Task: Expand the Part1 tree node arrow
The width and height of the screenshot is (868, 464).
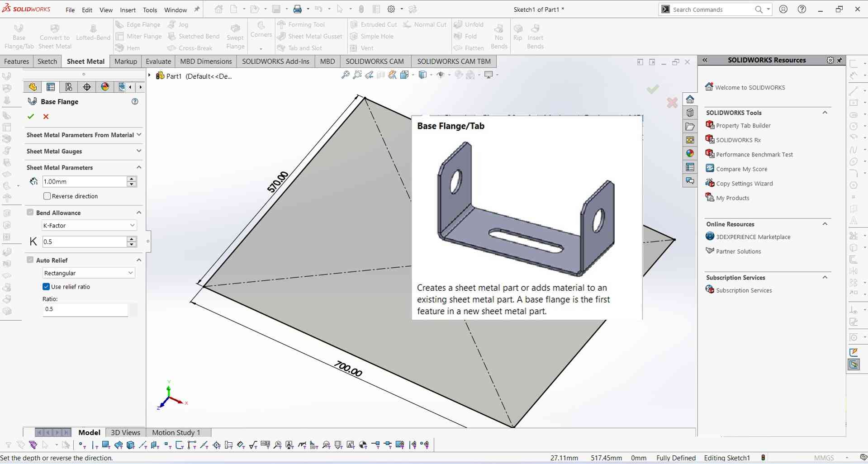Action: [x=150, y=76]
